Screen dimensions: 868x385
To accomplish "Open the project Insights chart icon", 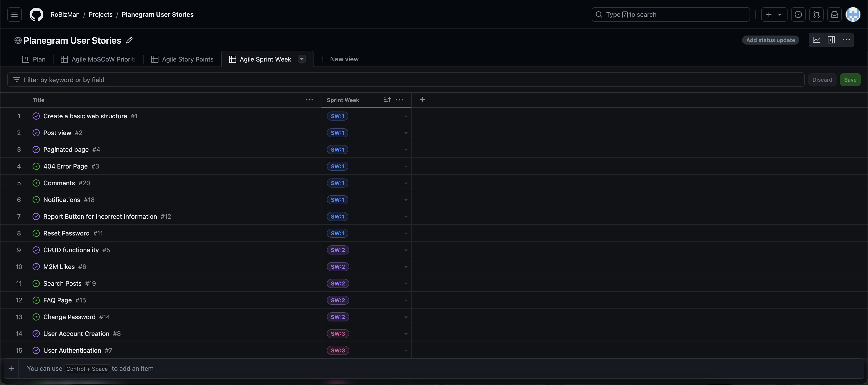I will (x=816, y=40).
